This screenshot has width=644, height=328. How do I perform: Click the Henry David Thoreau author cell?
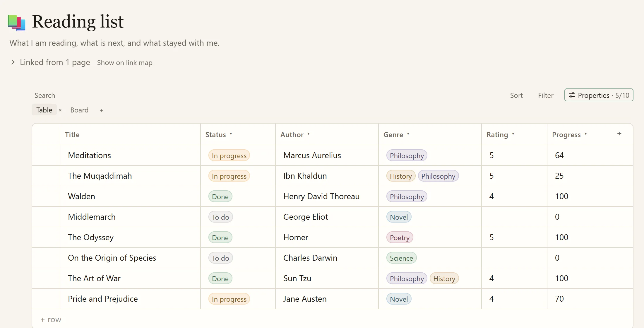(x=327, y=196)
